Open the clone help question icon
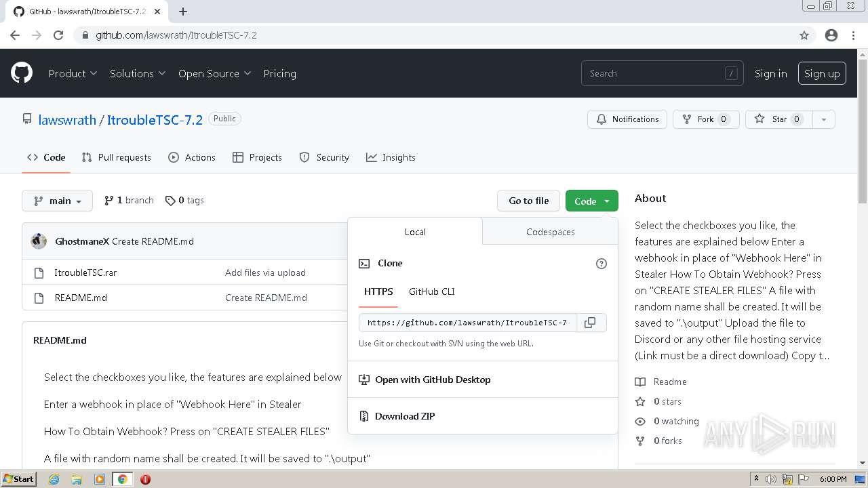868x488 pixels. [x=601, y=264]
